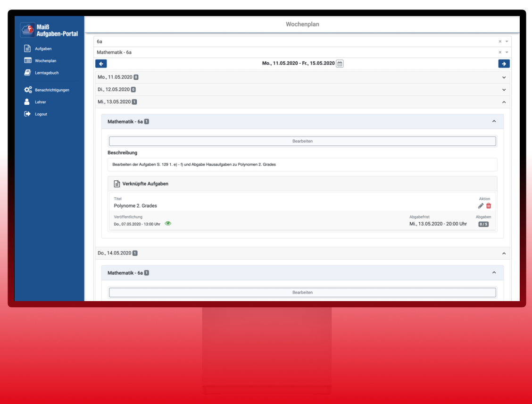Collapse Mathematik - 6a panel under Wednesday
Screen dimensions: 532x404
click(494, 121)
